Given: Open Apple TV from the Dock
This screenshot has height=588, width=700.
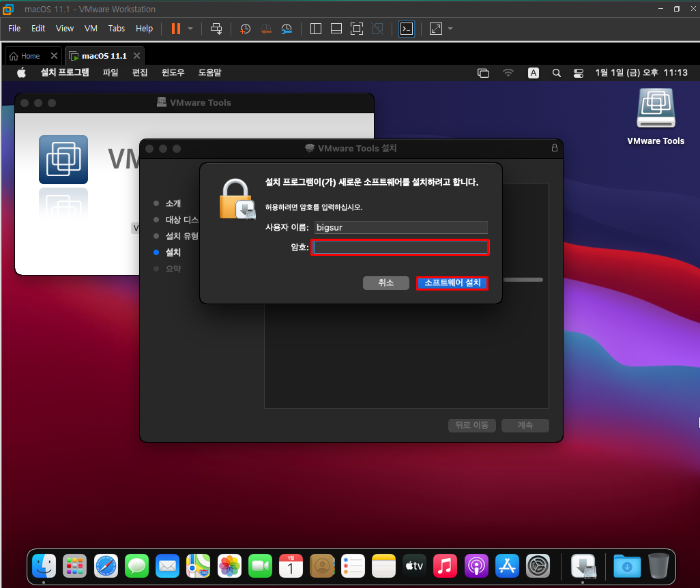Looking at the screenshot, I should 414,566.
